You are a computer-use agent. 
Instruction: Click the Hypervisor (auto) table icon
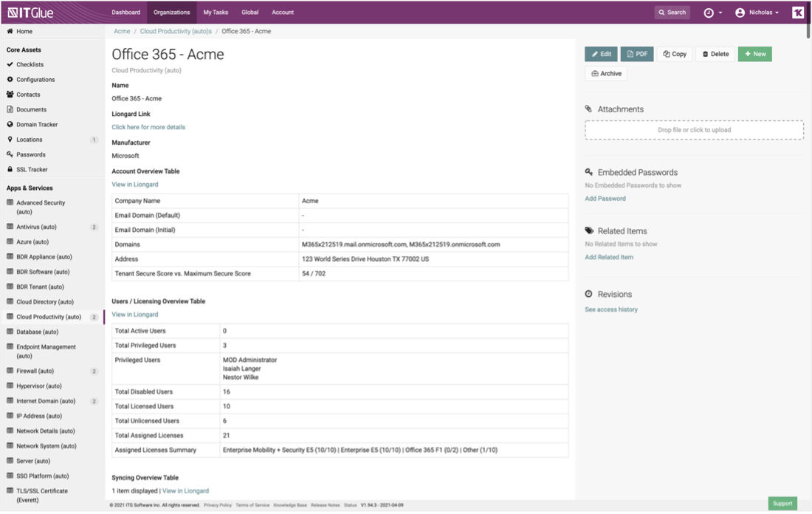click(10, 385)
